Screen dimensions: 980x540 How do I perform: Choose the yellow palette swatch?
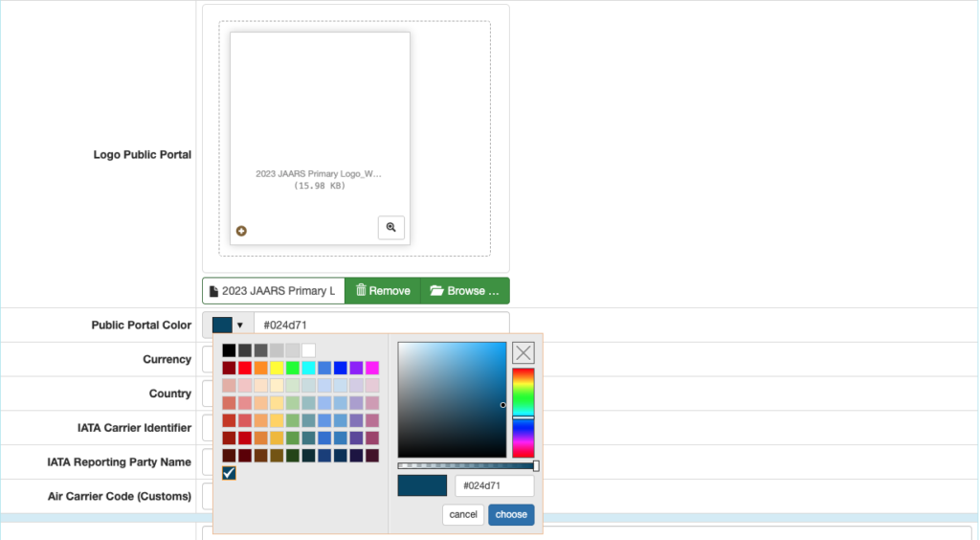point(277,368)
